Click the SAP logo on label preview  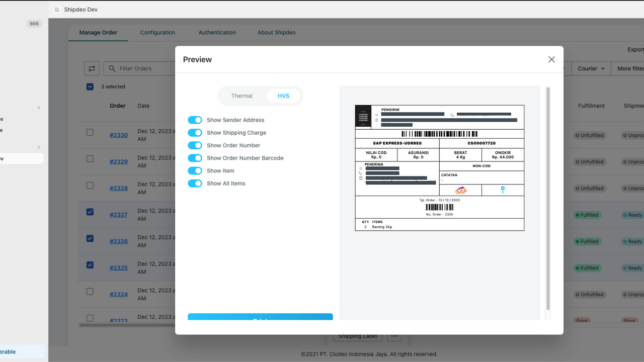461,190
